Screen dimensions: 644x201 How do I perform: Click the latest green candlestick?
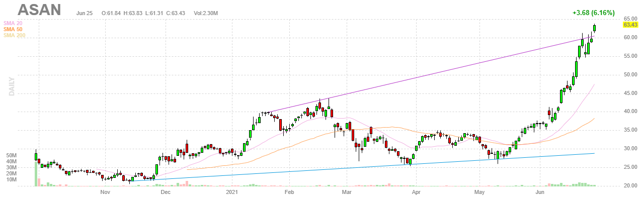tap(595, 28)
